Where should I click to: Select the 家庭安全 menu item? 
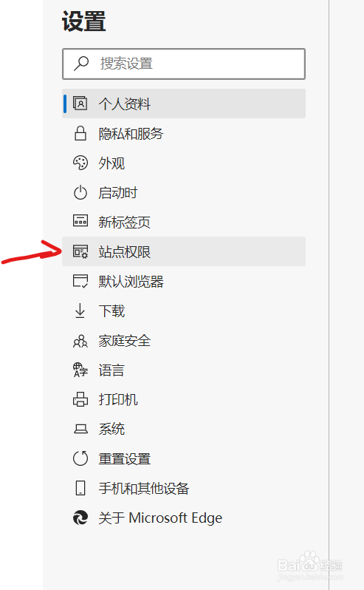point(184,341)
